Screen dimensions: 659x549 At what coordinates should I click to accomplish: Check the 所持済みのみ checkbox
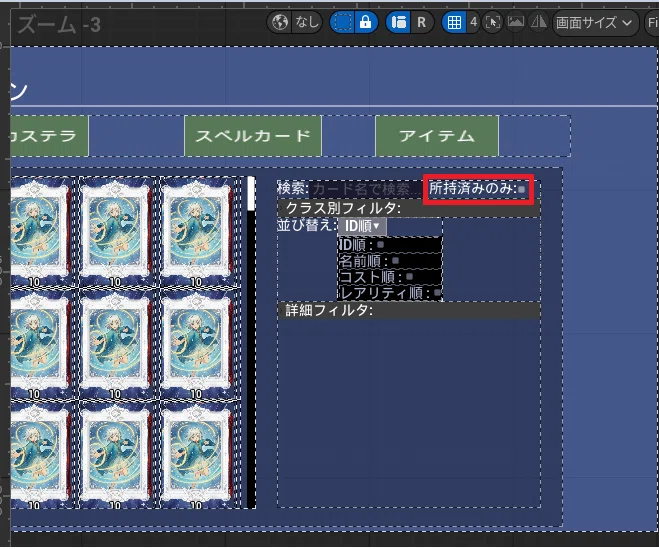(522, 190)
